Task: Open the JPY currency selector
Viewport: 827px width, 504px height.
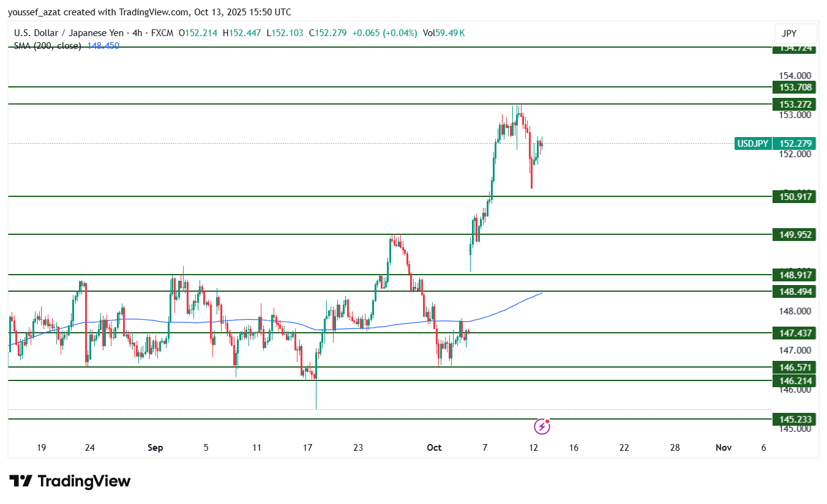Action: [795, 33]
